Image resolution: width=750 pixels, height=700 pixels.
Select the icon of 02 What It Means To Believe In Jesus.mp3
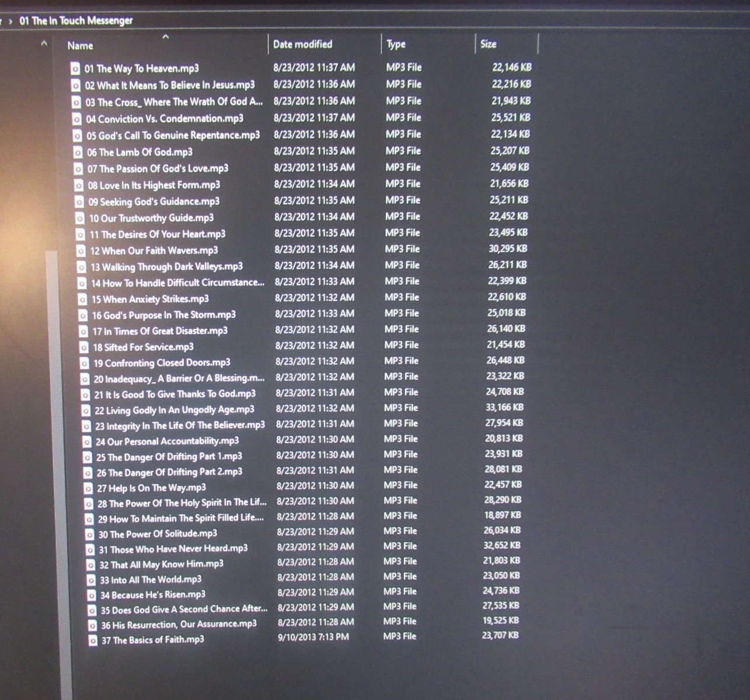tap(75, 85)
